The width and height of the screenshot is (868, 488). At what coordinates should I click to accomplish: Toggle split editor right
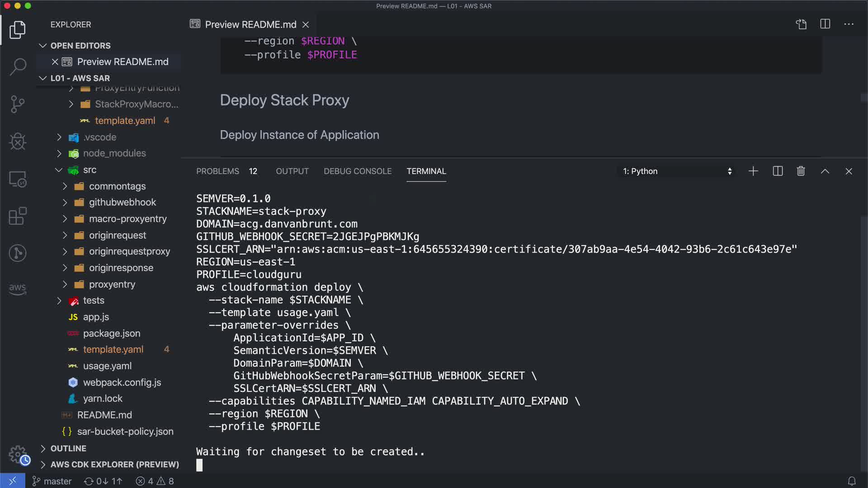click(825, 24)
